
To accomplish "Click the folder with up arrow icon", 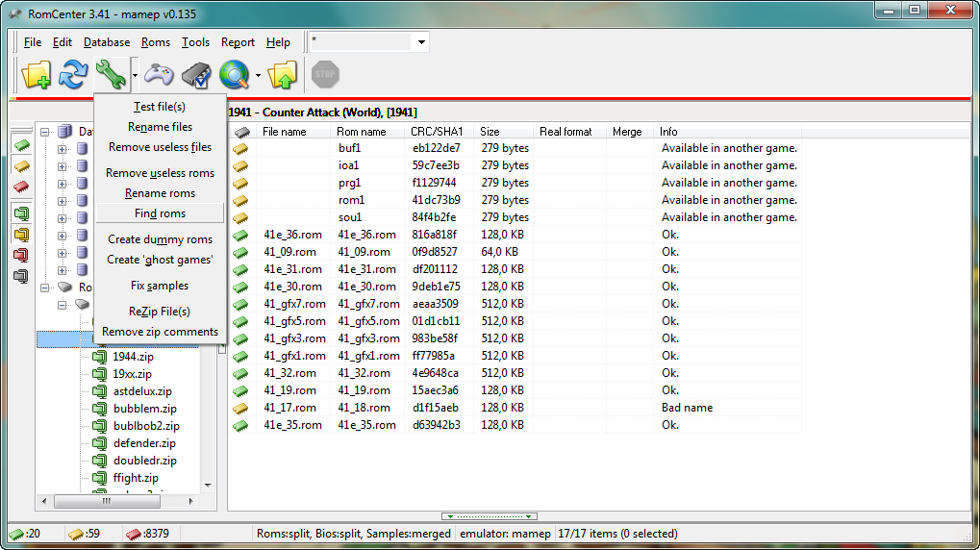I will 283,74.
